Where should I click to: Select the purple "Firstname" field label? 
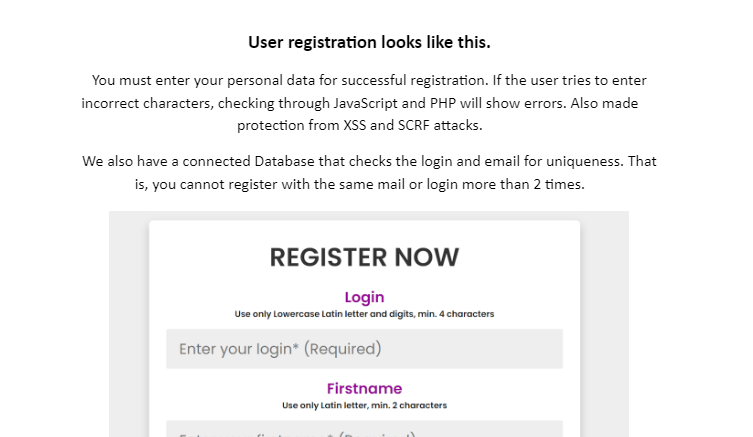point(364,388)
